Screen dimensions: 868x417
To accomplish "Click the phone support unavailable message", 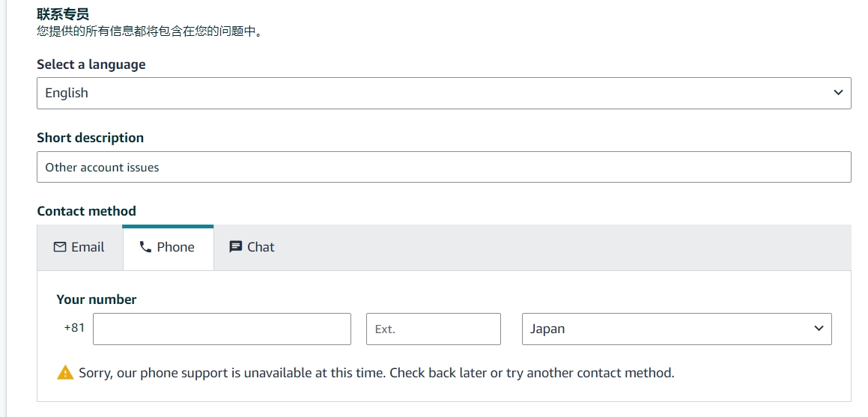I will (x=377, y=373).
